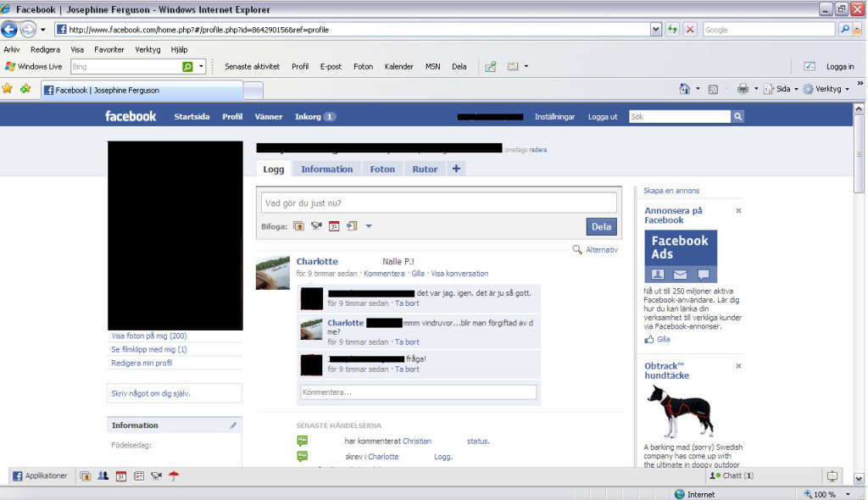Click Charlotte's profile thumbnail on post
This screenshot has width=868, height=500.
(272, 273)
